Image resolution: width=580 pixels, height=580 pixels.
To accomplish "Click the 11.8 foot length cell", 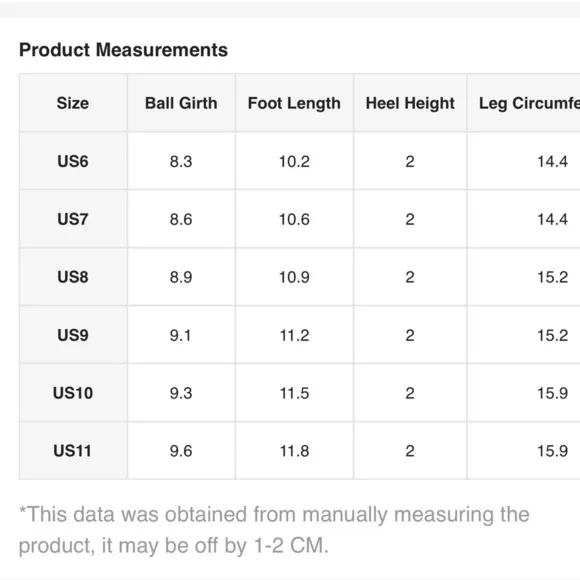I will point(294,451).
